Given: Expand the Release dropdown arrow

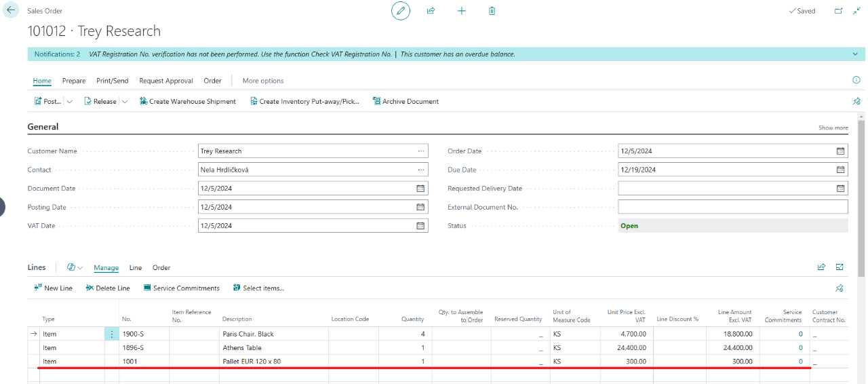Looking at the screenshot, I should click(x=125, y=102).
